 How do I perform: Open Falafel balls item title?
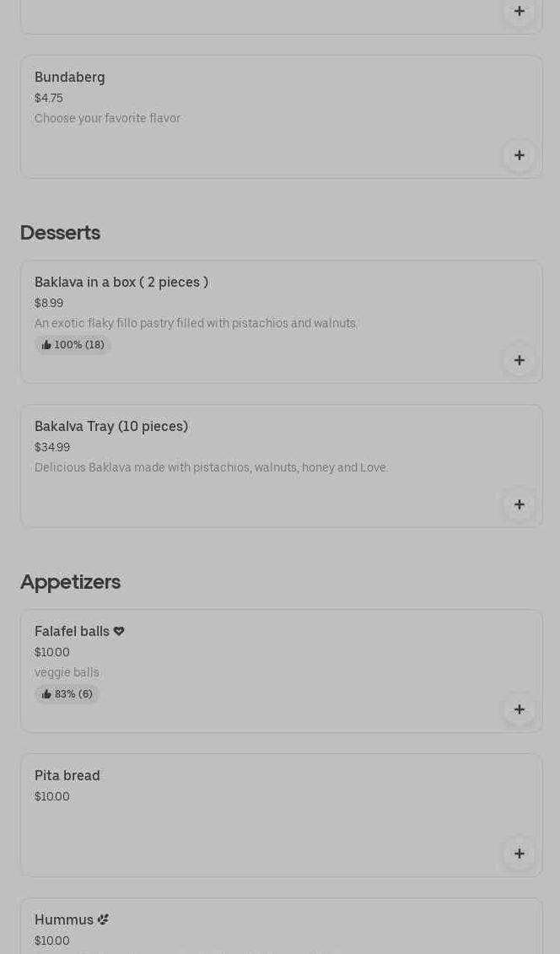tap(72, 632)
